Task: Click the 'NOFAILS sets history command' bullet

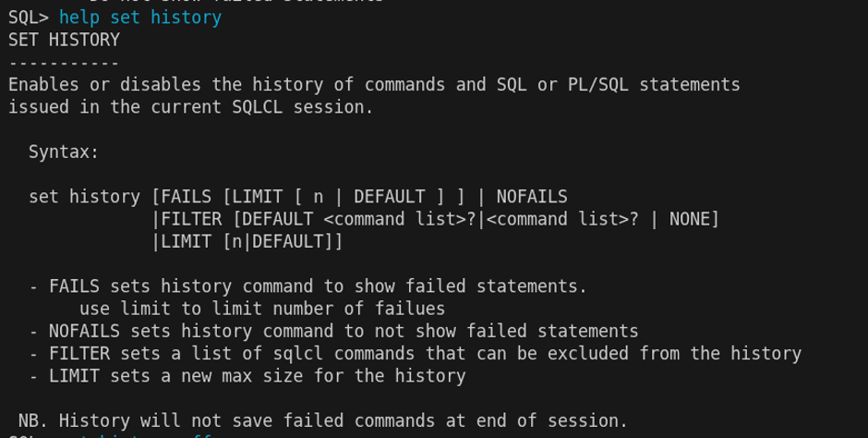Action: 333,331
